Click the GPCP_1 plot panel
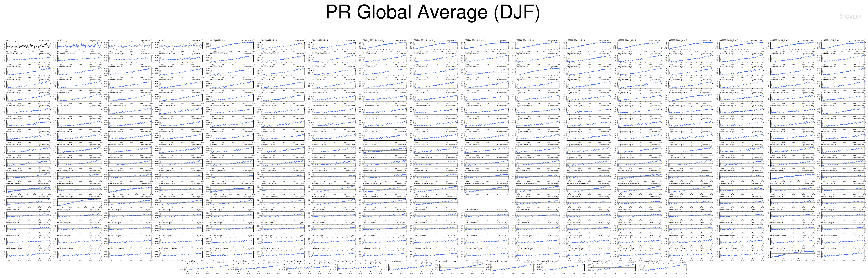 pyautogui.click(x=181, y=45)
